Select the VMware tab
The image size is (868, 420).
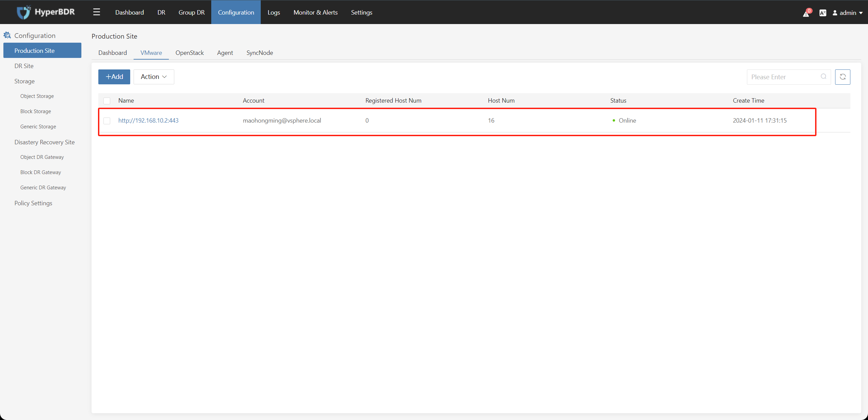click(x=151, y=52)
